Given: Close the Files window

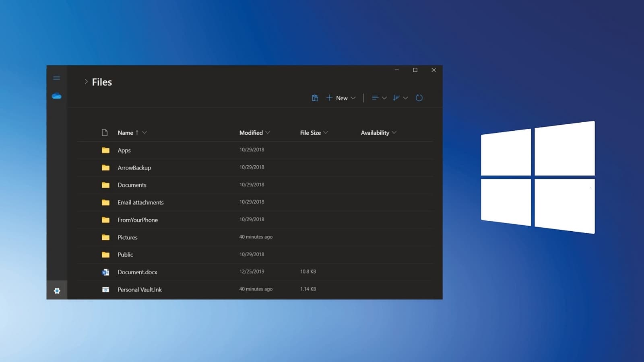Looking at the screenshot, I should 433,70.
